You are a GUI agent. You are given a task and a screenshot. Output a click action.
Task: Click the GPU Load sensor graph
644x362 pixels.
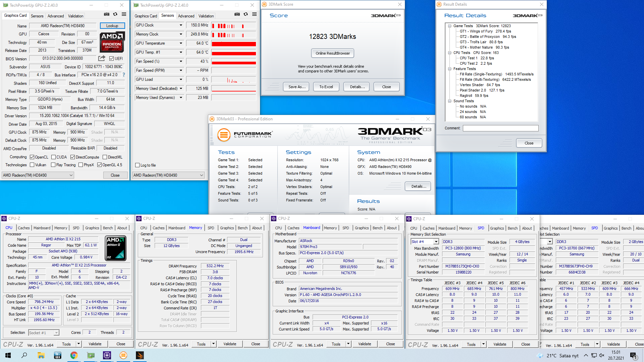[234, 80]
